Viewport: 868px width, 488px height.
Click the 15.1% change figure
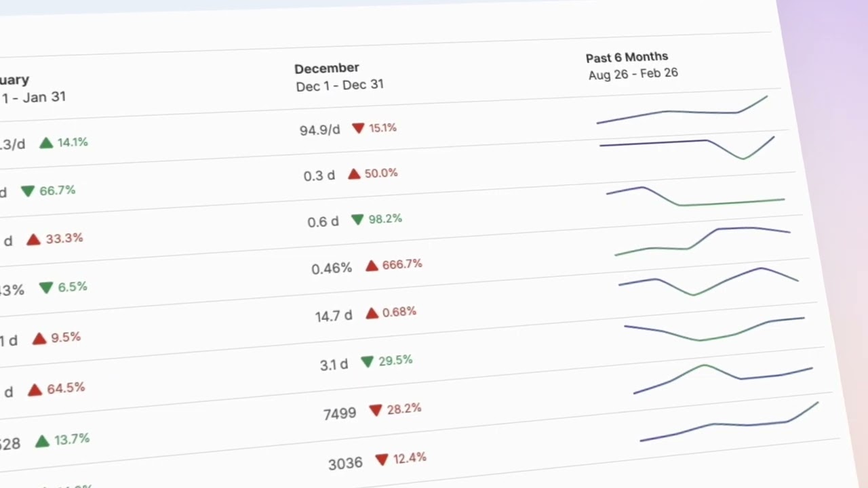[x=382, y=127]
